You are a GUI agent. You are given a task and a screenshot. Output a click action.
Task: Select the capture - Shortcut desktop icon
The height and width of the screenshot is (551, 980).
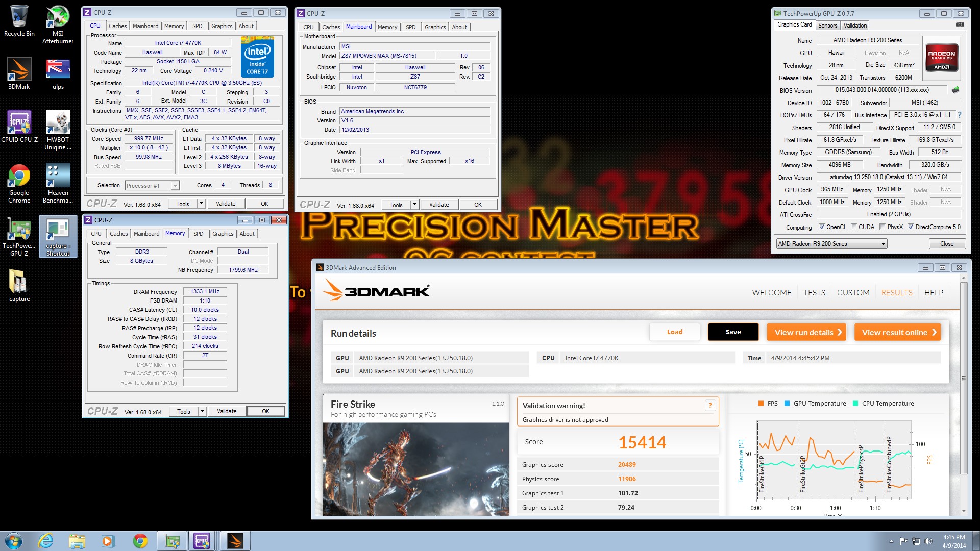pyautogui.click(x=58, y=237)
